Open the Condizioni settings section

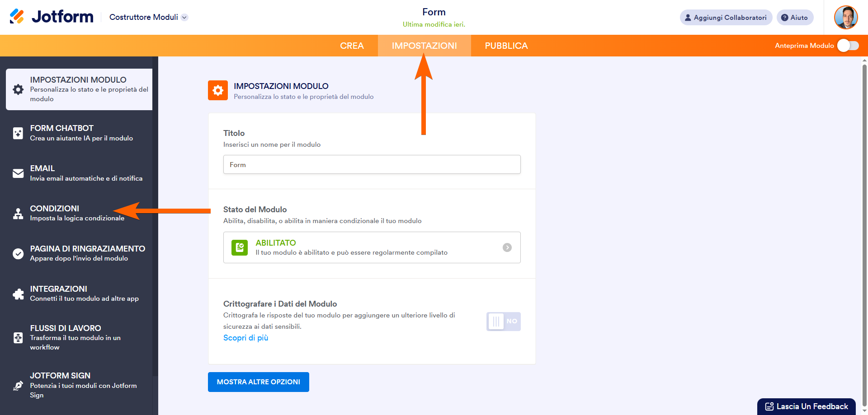(x=79, y=213)
